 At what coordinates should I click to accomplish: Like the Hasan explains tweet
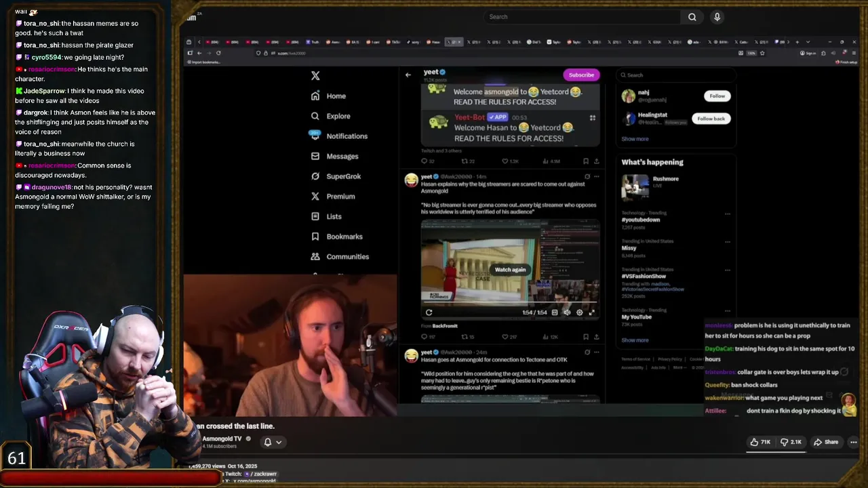[508, 337]
